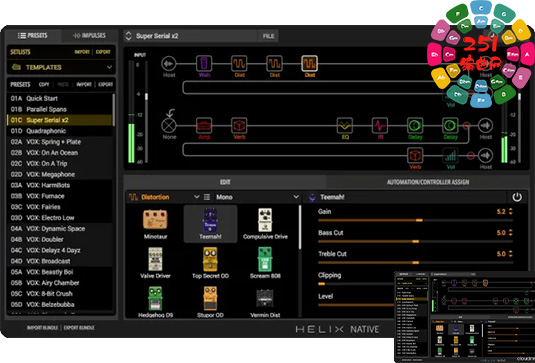The image size is (535, 363).
Task: Click the distortion model list scrollbar
Action: 300,227
